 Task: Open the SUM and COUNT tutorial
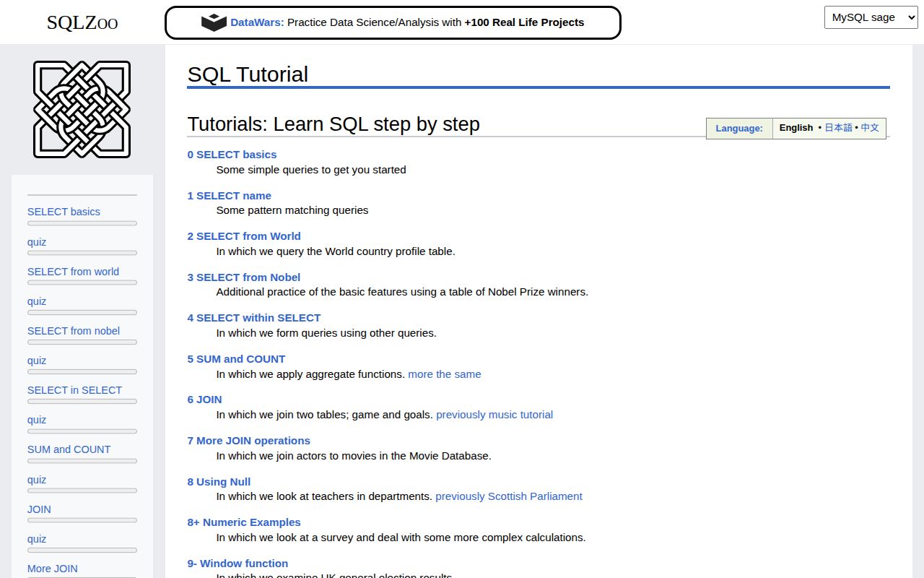click(236, 358)
